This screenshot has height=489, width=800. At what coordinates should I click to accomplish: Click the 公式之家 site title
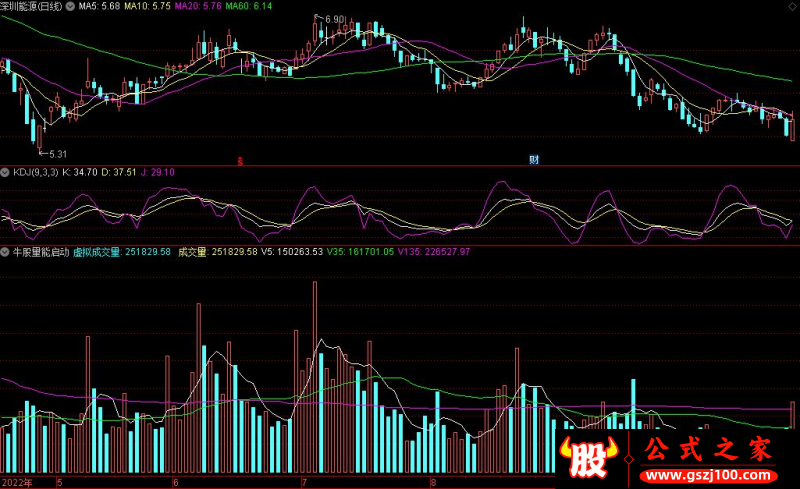[x=708, y=449]
